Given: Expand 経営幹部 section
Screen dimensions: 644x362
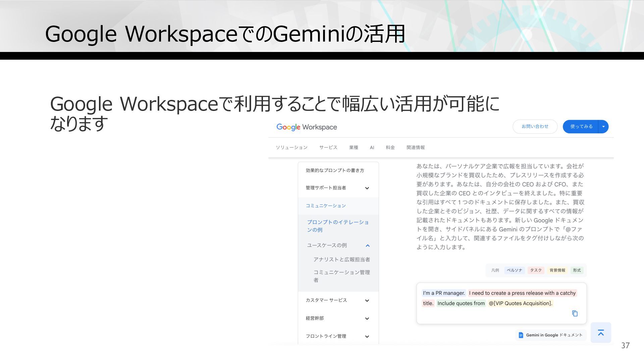Looking at the screenshot, I should [x=367, y=318].
